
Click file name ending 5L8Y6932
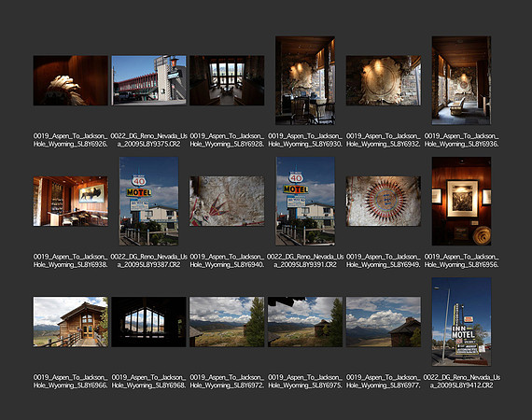point(384,140)
